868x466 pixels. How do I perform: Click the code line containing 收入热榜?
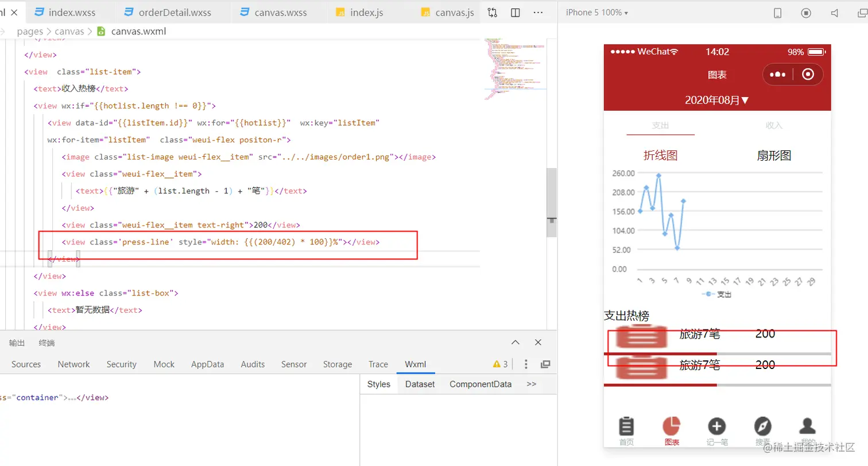(80, 89)
